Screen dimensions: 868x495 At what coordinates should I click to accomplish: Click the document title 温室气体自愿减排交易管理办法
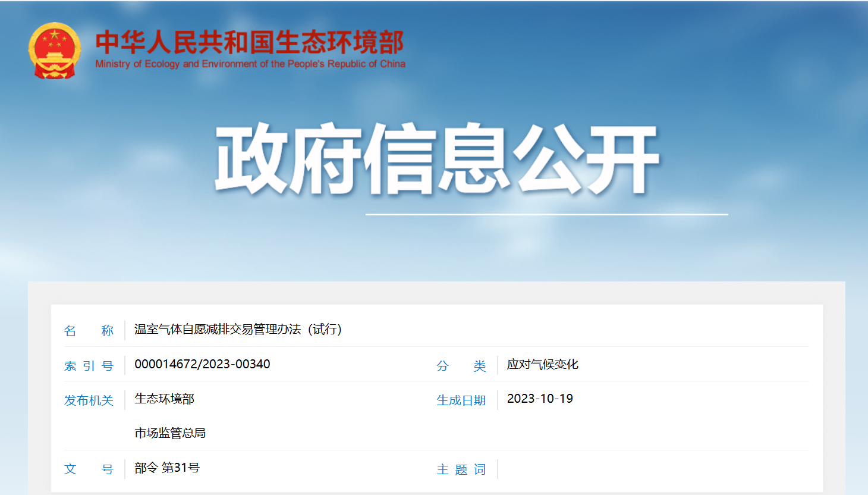click(x=238, y=330)
